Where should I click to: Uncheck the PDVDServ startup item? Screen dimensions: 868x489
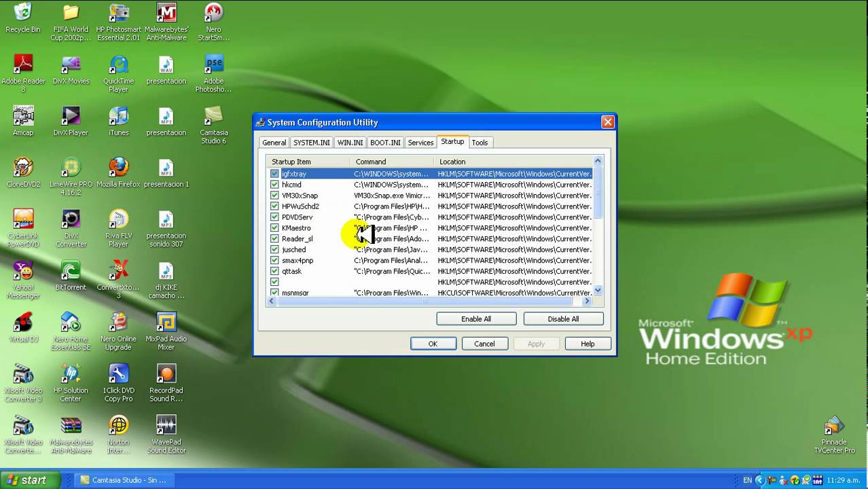click(x=274, y=217)
